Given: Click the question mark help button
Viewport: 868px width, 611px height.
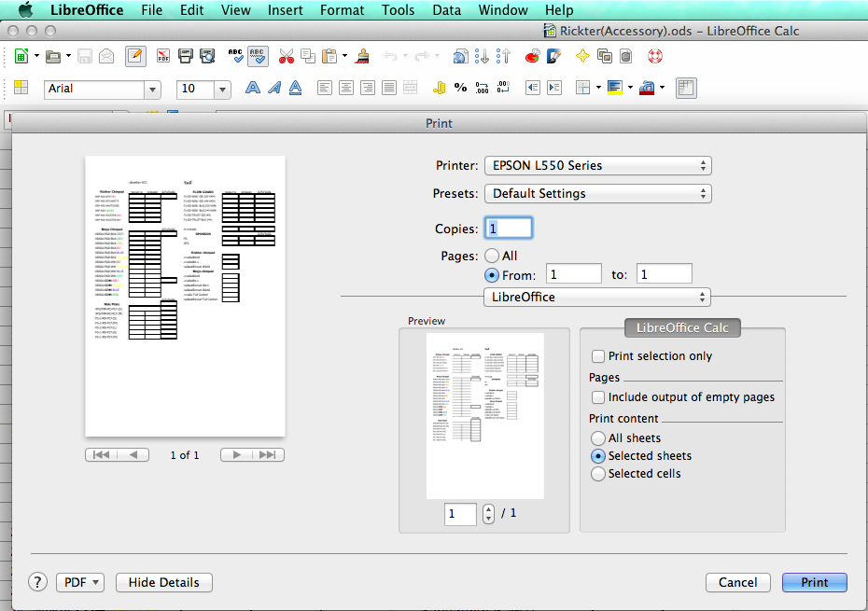Looking at the screenshot, I should pyautogui.click(x=37, y=582).
